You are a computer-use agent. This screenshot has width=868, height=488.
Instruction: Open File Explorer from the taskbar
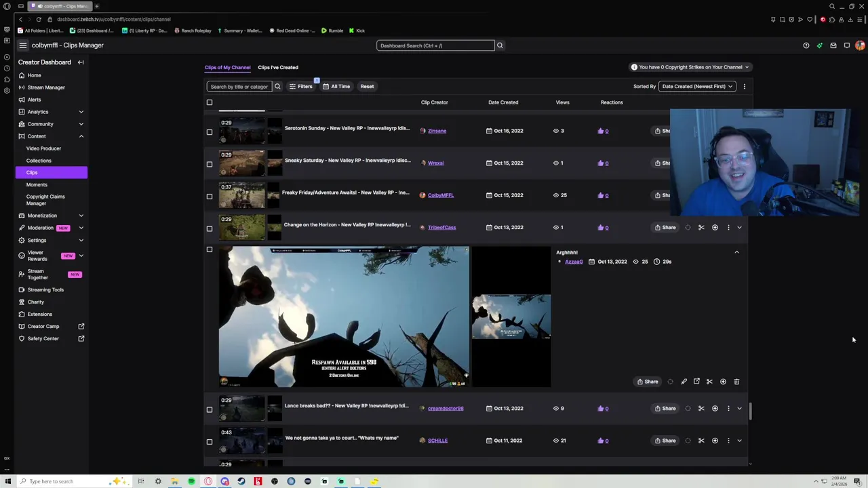click(175, 481)
